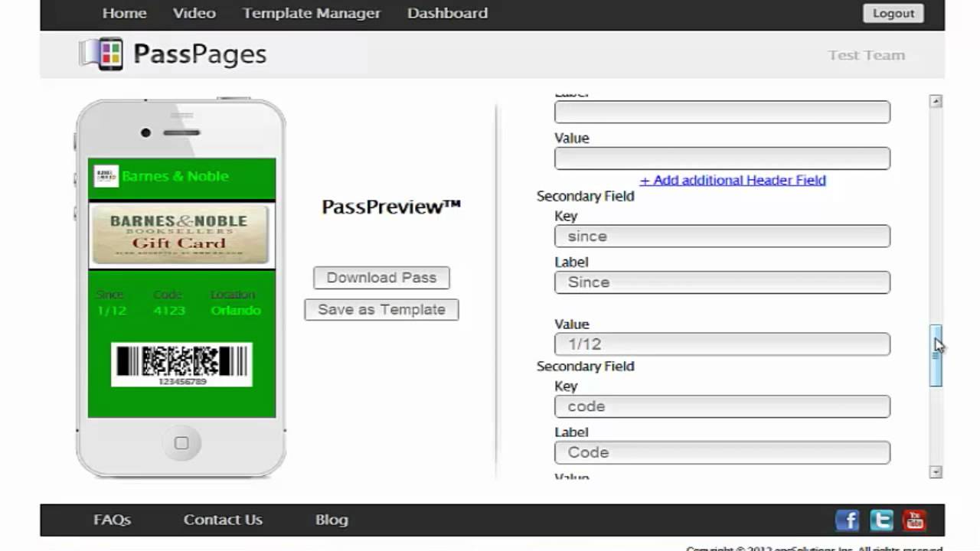The width and height of the screenshot is (980, 551).
Task: Click the PassPages logo icon
Action: click(101, 54)
